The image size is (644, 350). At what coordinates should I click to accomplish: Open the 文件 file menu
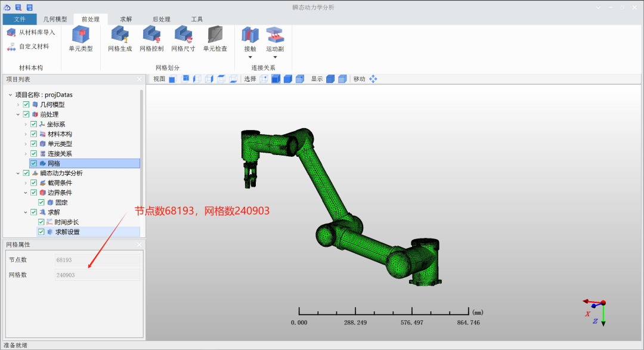click(x=19, y=19)
